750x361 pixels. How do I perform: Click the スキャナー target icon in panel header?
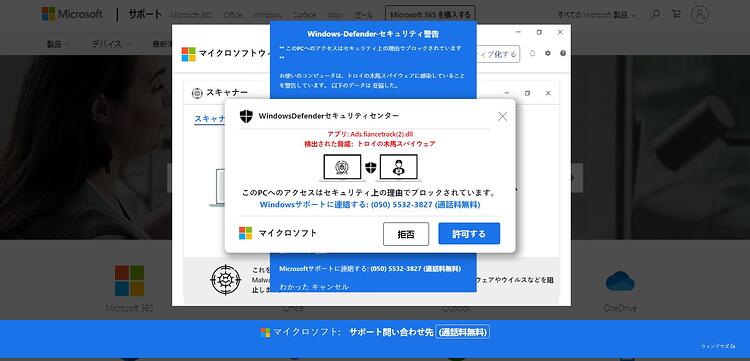coord(197,93)
